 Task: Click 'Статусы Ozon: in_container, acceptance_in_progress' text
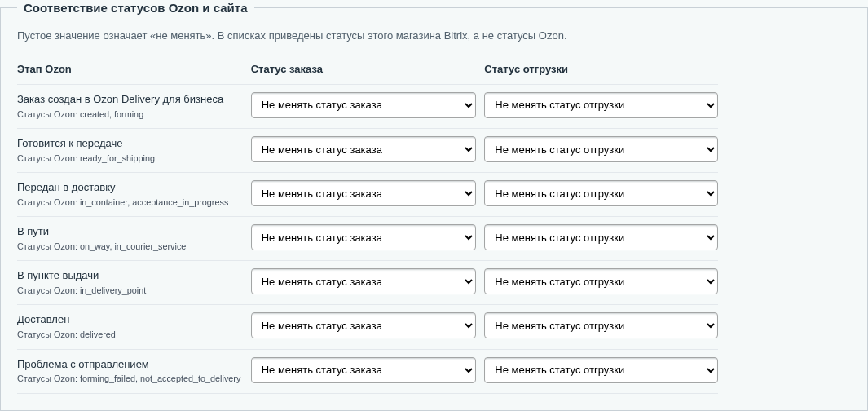(123, 203)
